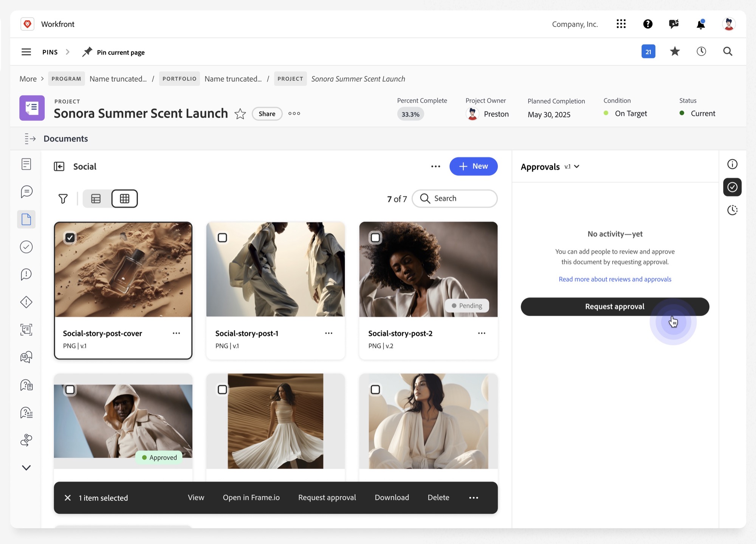The width and height of the screenshot is (756, 544).
Task: Choose Open in Frame.io
Action: pyautogui.click(x=251, y=497)
